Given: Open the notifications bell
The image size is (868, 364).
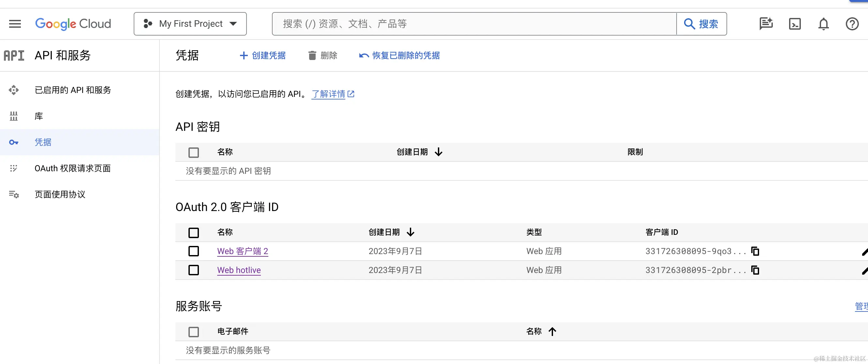Looking at the screenshot, I should (823, 24).
